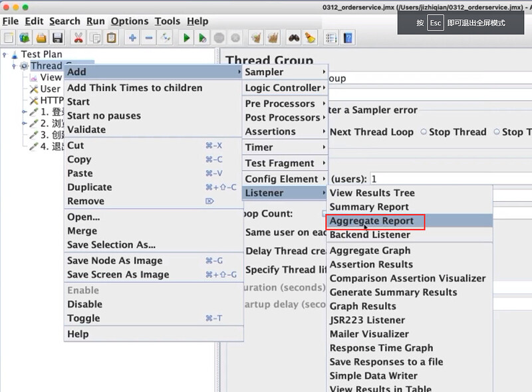532x392 pixels.
Task: Open the Edit menu
Action: tap(35, 21)
